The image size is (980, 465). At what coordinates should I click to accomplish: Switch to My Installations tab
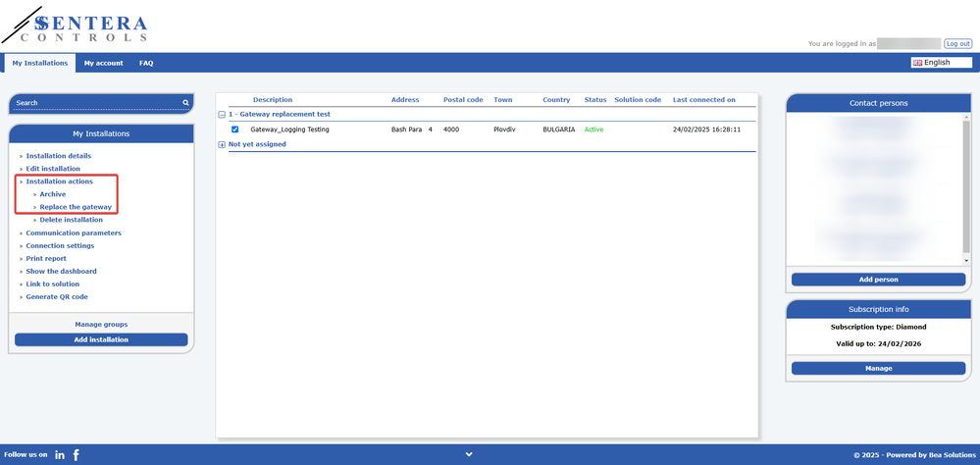40,63
